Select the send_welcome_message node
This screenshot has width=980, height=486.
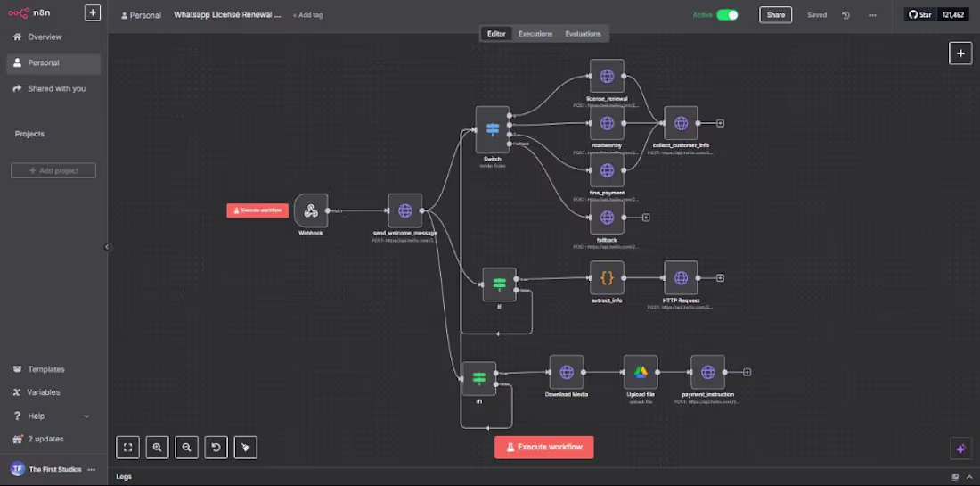405,210
